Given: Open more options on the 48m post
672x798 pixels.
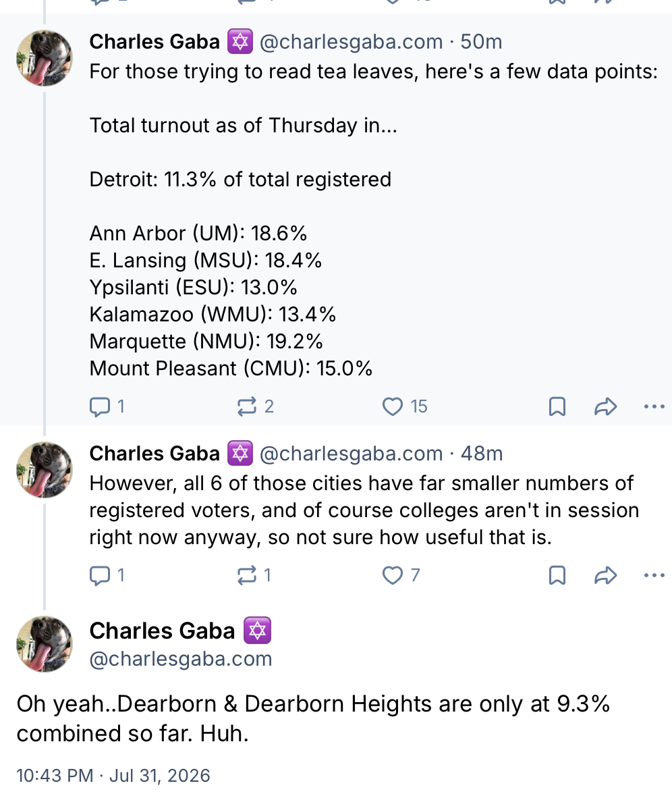Looking at the screenshot, I should point(654,575).
